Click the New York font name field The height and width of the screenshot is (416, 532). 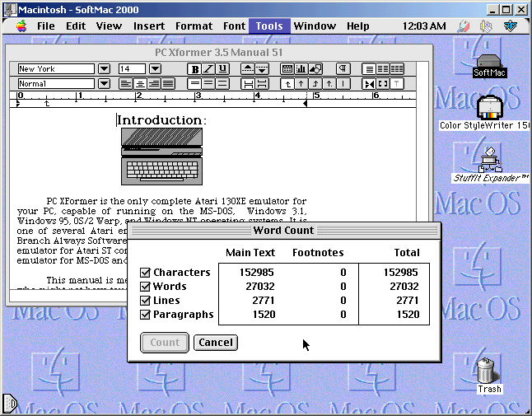[56, 69]
